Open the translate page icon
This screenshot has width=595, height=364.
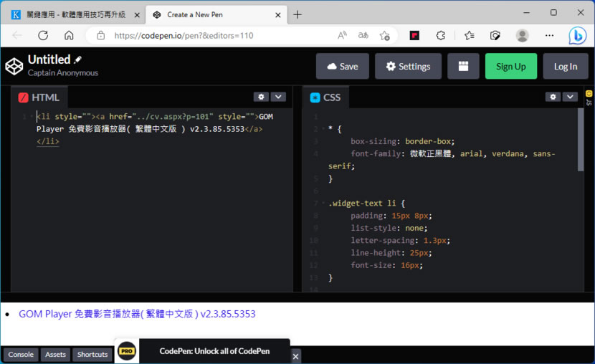point(363,36)
